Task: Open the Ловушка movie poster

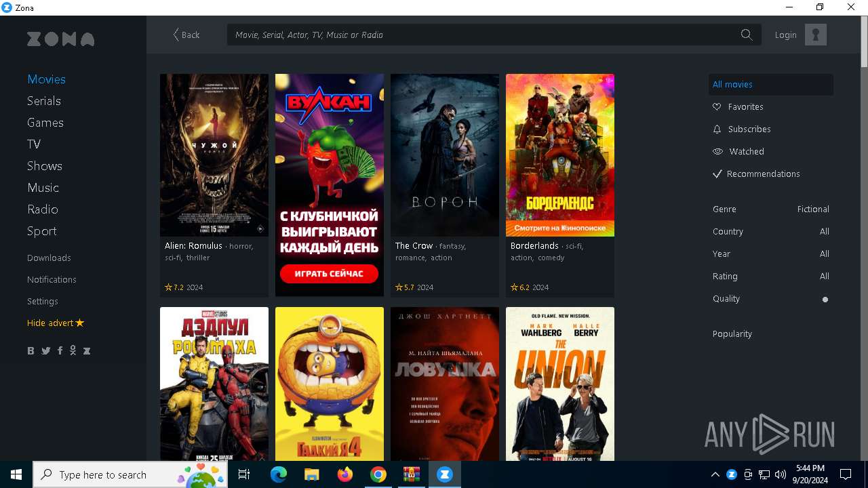Action: point(445,384)
